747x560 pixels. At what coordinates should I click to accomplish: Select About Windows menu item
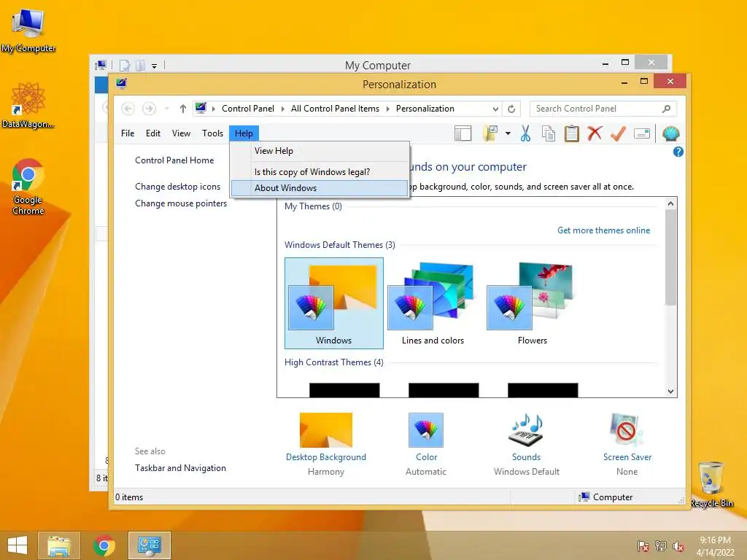tap(320, 188)
